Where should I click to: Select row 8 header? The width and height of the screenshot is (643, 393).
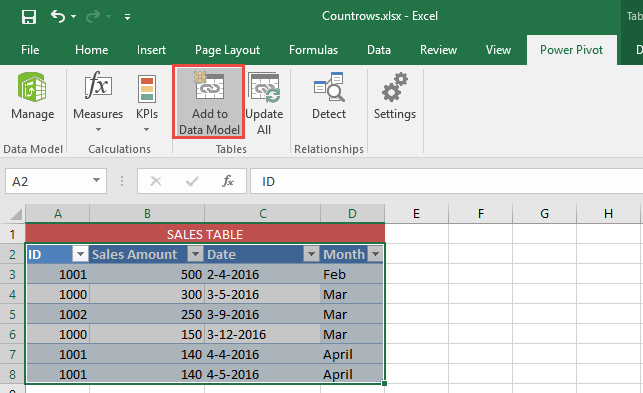(12, 374)
